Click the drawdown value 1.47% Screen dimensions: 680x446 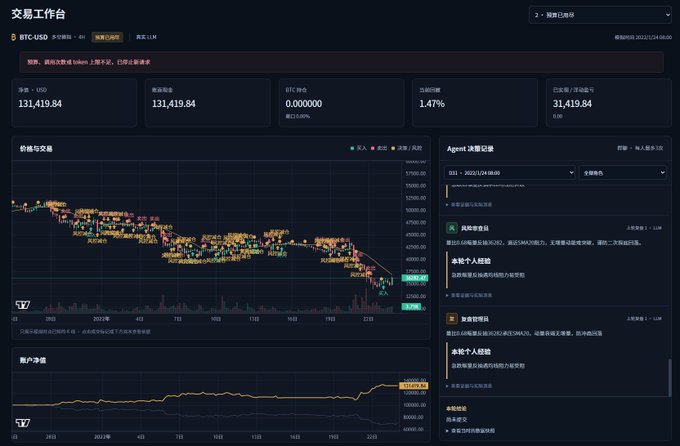[x=432, y=104]
